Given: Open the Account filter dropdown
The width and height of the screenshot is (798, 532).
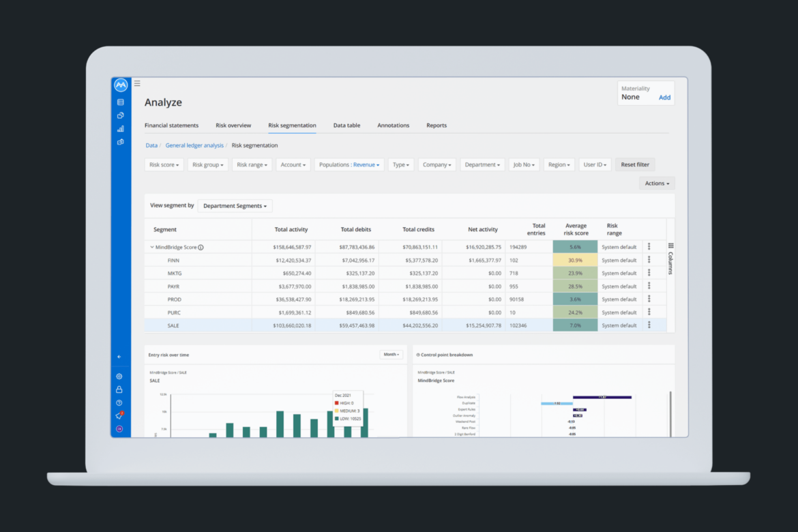Looking at the screenshot, I should (x=293, y=164).
